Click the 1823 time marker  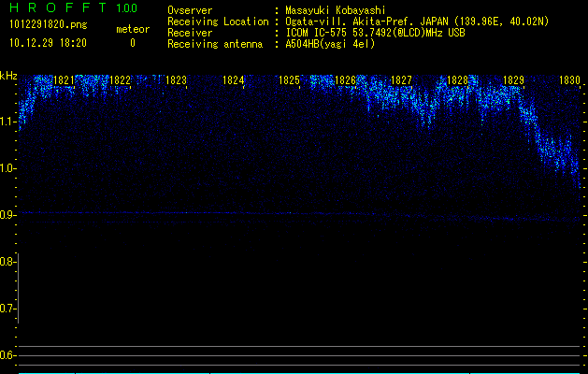point(176,80)
